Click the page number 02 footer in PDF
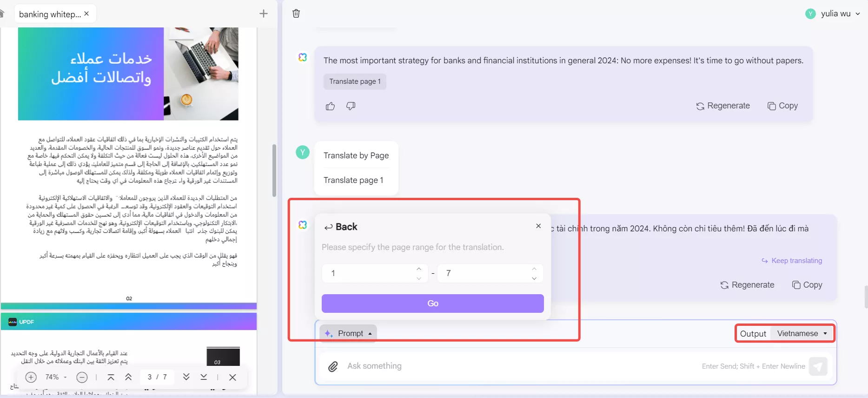Viewport: 868px width, 398px height. 129,298
